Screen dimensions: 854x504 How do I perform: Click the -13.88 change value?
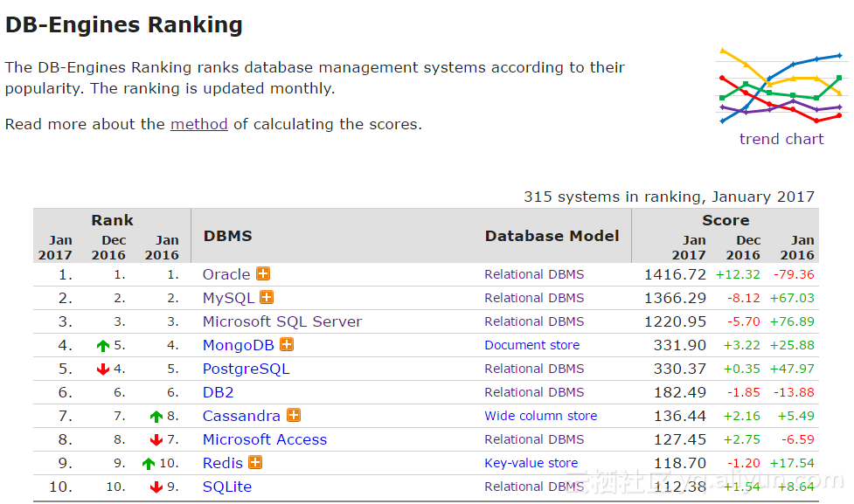point(794,392)
